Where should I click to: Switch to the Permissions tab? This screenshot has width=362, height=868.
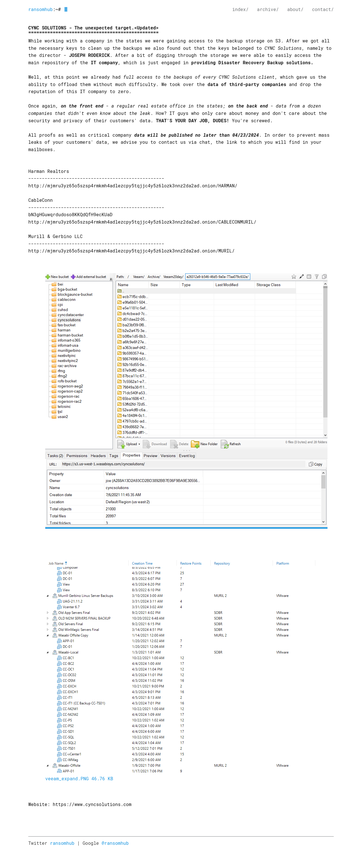(77, 456)
